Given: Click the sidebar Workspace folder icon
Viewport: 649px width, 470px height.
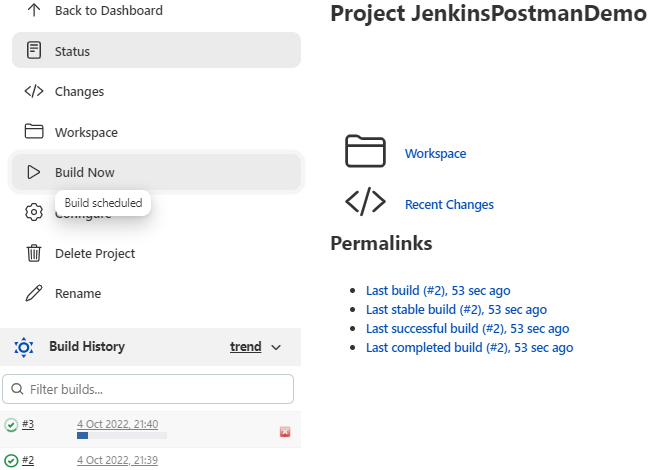Looking at the screenshot, I should 34,131.
